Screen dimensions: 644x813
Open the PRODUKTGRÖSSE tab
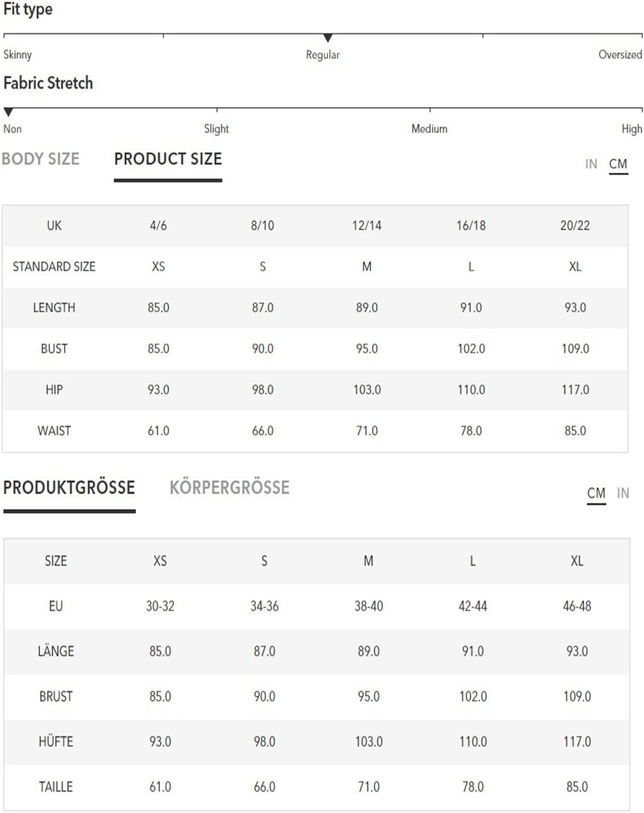point(69,488)
